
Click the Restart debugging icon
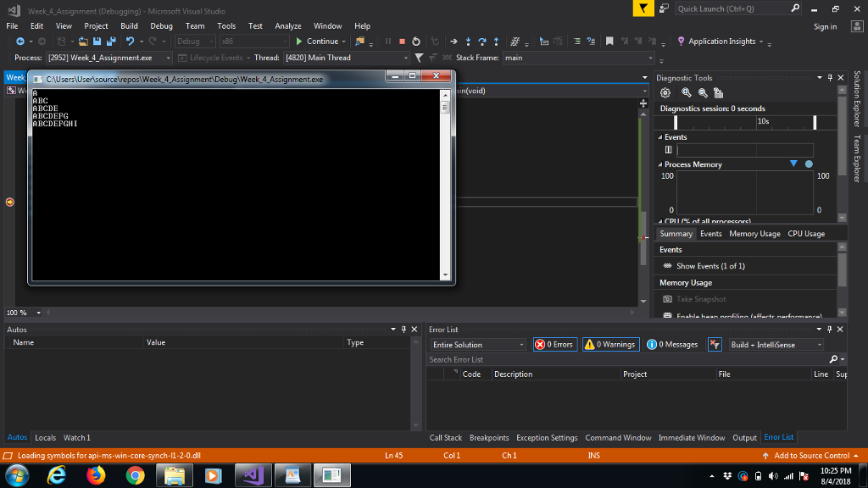(x=415, y=41)
